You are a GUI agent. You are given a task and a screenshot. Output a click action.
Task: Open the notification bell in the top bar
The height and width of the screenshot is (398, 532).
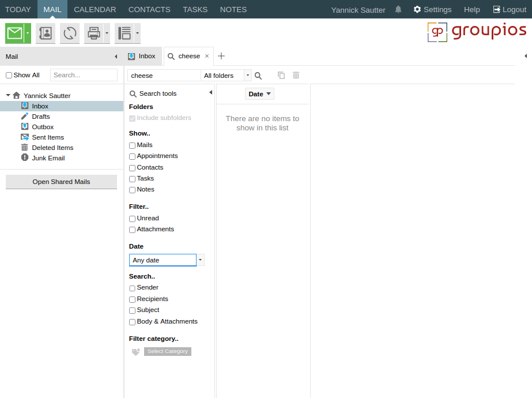pyautogui.click(x=397, y=9)
